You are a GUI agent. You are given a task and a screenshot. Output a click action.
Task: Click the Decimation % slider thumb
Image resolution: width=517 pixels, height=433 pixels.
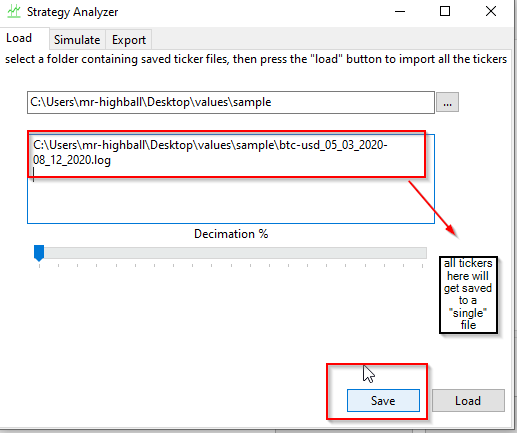click(39, 253)
